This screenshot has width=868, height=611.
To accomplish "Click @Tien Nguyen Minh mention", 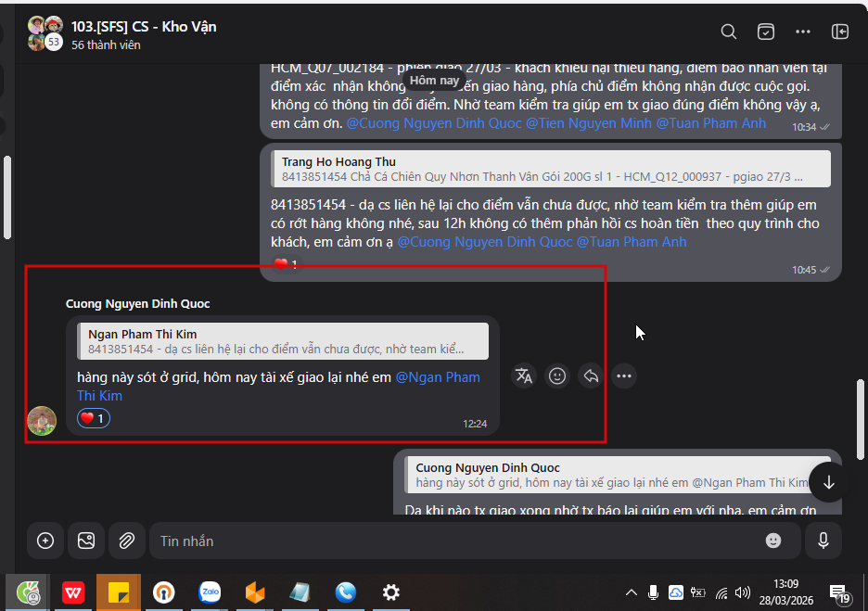I will 589,123.
